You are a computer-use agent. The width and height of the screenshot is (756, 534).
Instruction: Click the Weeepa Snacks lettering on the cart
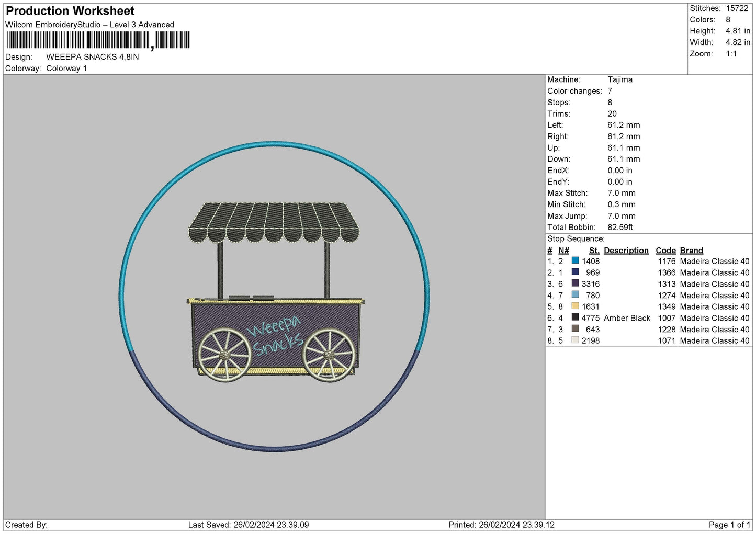point(275,335)
